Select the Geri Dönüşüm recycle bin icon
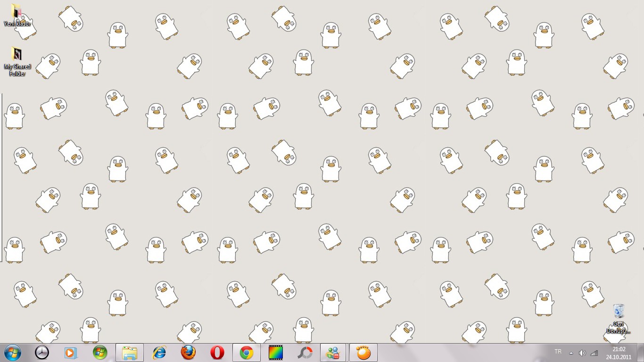This screenshot has width=644, height=362. tap(619, 319)
